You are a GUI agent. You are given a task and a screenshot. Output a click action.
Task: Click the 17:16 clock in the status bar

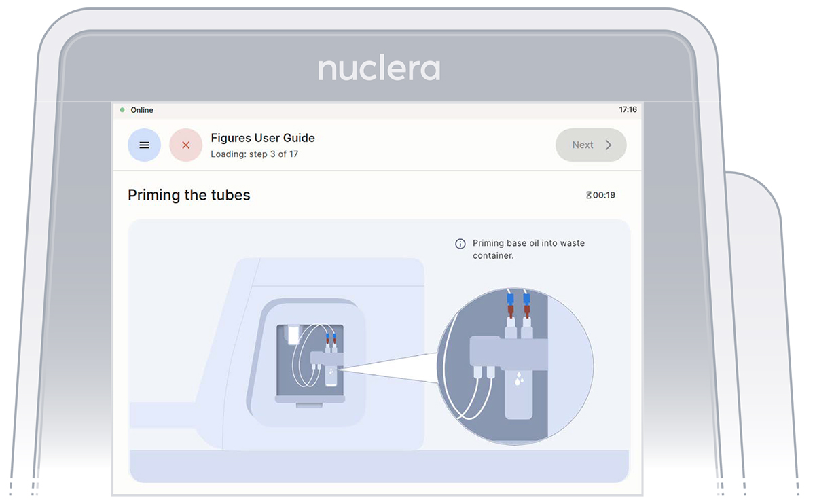628,110
